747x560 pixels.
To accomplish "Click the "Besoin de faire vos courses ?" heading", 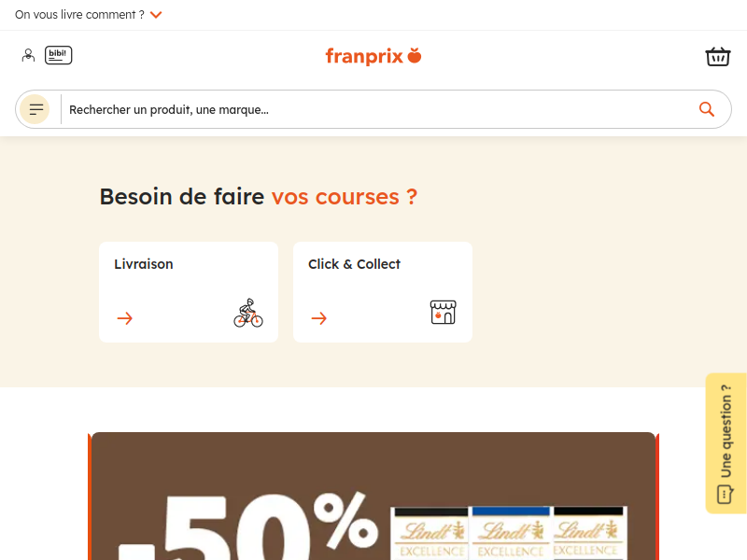I will click(x=259, y=197).
